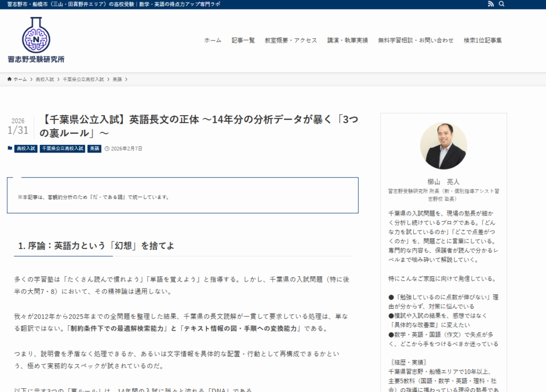
Task: Click the folder icon beside category tags
Action: pyautogui.click(x=10, y=148)
